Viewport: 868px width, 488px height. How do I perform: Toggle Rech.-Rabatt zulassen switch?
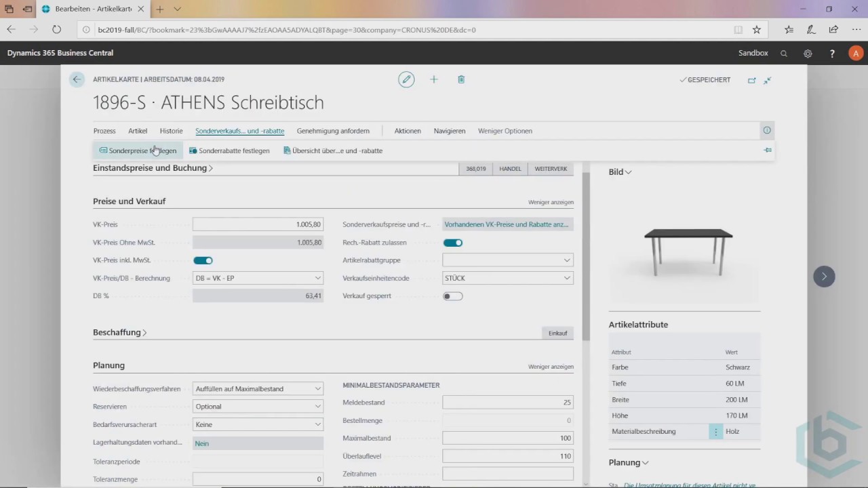pos(453,243)
